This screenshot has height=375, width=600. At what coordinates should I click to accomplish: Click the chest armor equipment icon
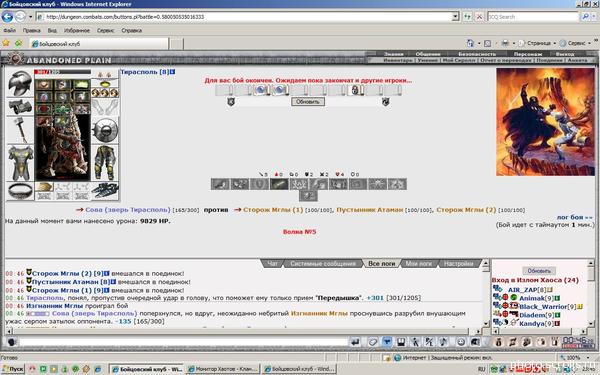[20, 163]
